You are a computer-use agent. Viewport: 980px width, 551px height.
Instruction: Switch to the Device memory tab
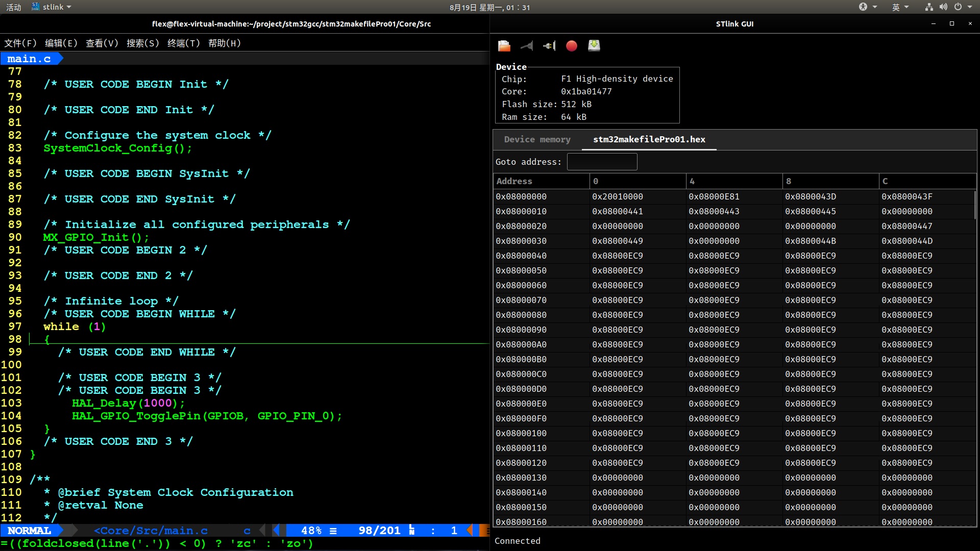click(537, 139)
